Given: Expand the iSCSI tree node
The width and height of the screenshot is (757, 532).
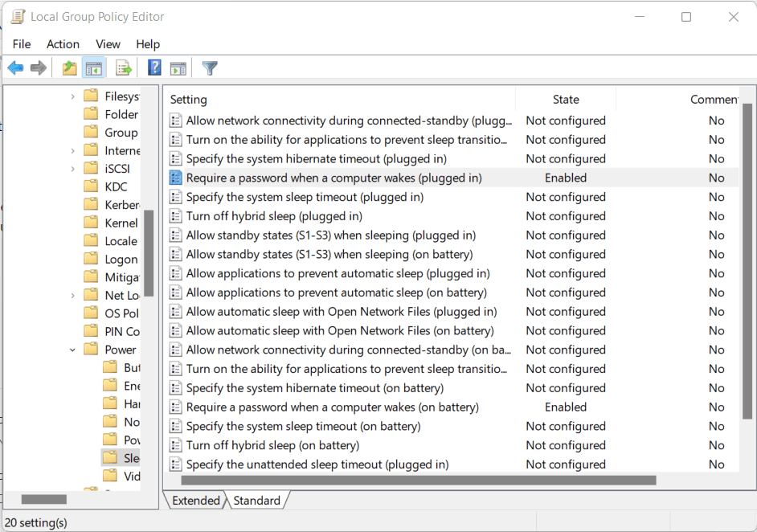Looking at the screenshot, I should pyautogui.click(x=72, y=169).
